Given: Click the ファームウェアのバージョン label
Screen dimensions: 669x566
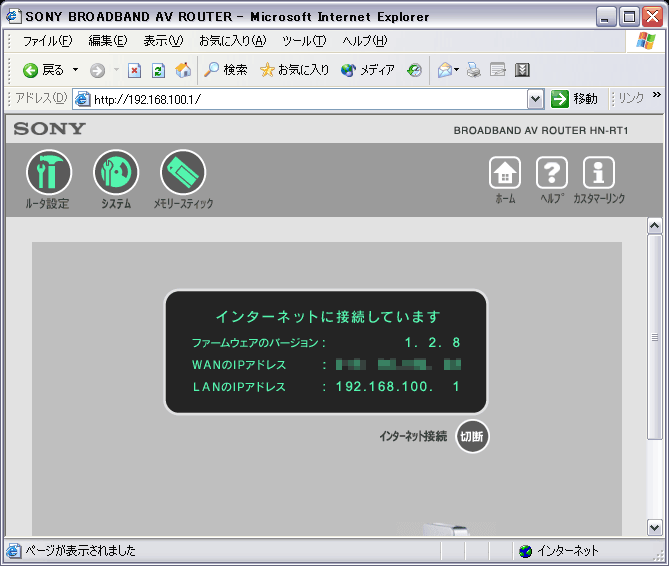Looking at the screenshot, I should pyautogui.click(x=255, y=343).
